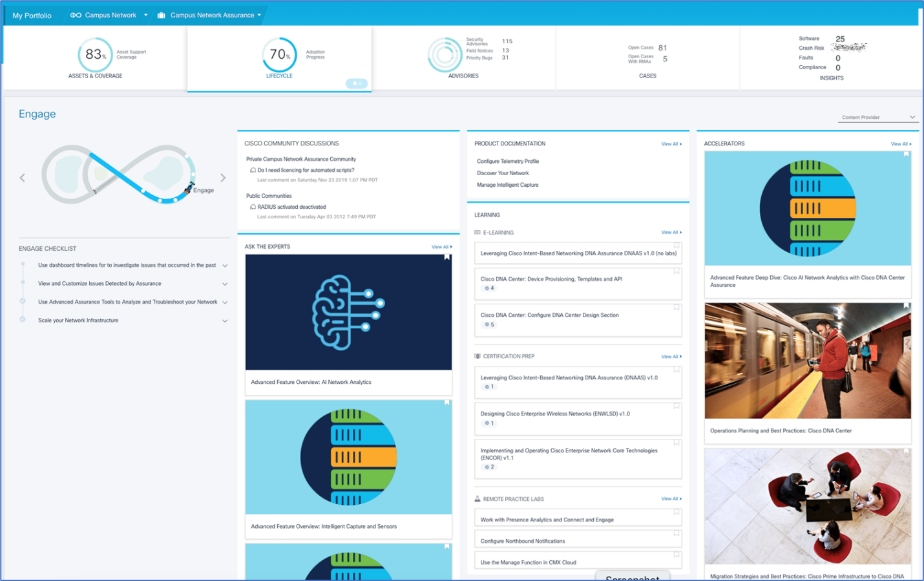Click View All in Ask the Experts
Image resolution: width=924 pixels, height=581 pixels.
(442, 247)
